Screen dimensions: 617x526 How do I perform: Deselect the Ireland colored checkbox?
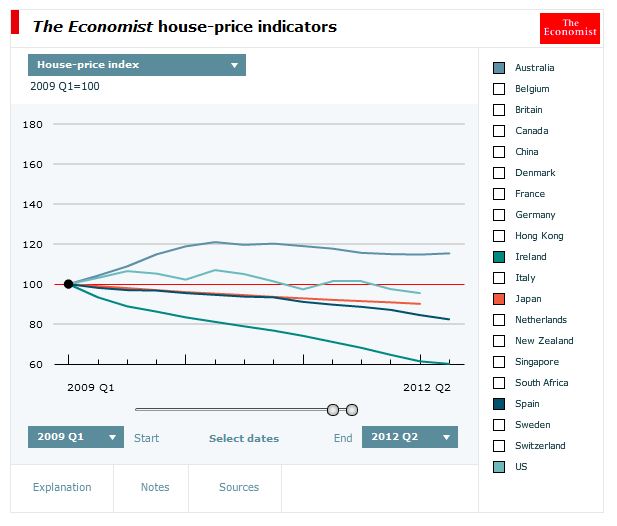[499, 257]
